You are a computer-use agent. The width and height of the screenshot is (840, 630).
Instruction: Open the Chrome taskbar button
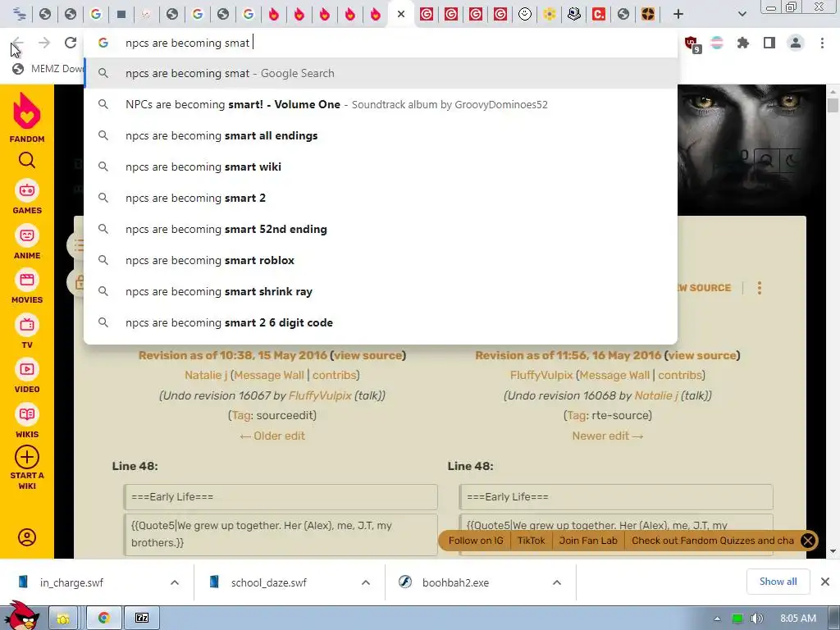(x=103, y=618)
